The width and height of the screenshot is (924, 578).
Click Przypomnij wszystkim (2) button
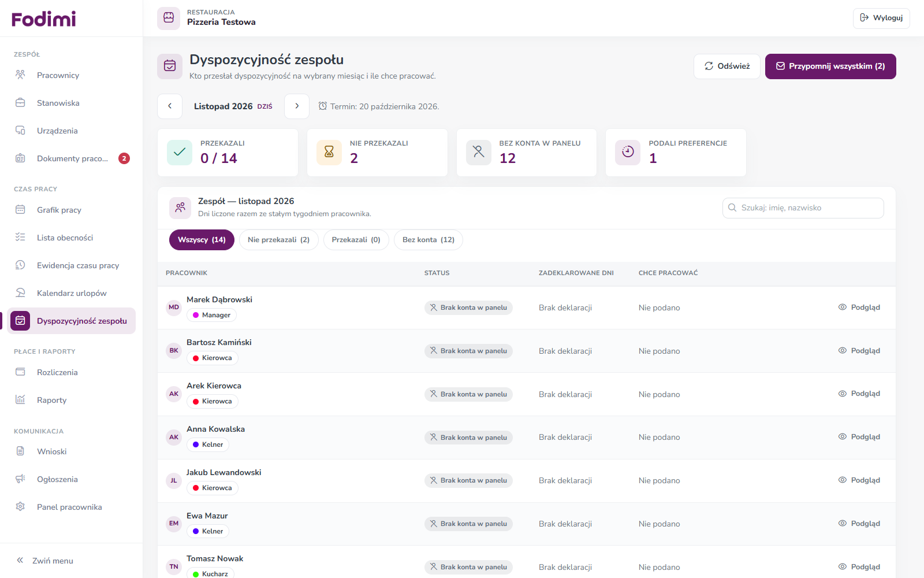tap(830, 66)
